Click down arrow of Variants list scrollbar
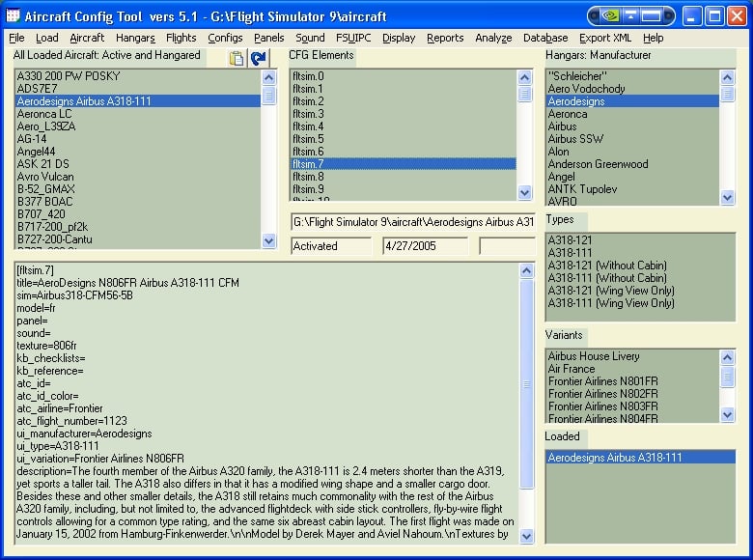 [727, 414]
